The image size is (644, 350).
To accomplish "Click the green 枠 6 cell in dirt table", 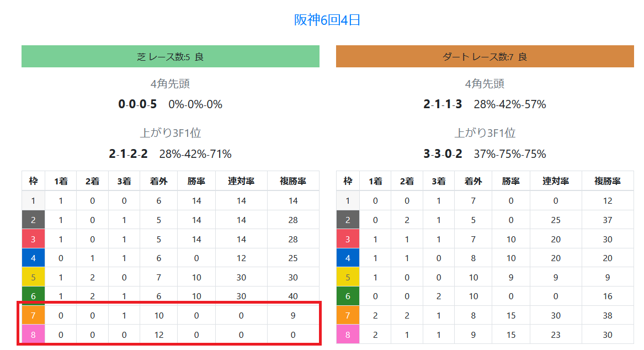I will (x=348, y=296).
